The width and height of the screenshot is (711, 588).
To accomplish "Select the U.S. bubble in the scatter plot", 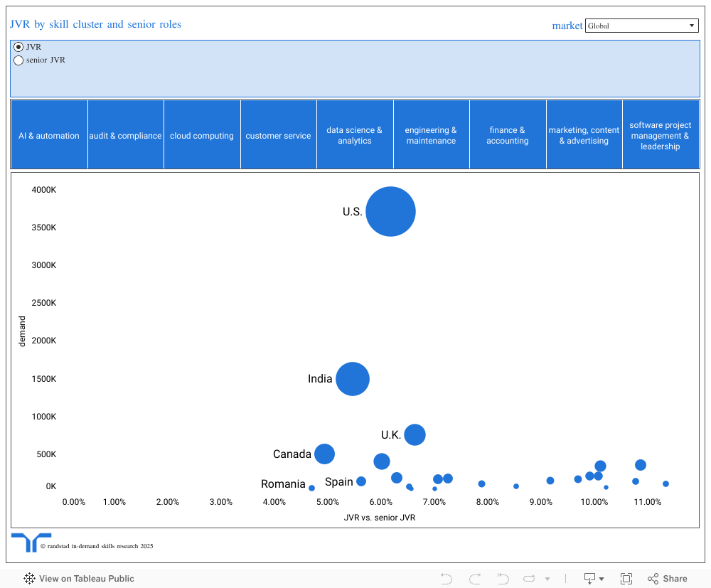I will 390,211.
